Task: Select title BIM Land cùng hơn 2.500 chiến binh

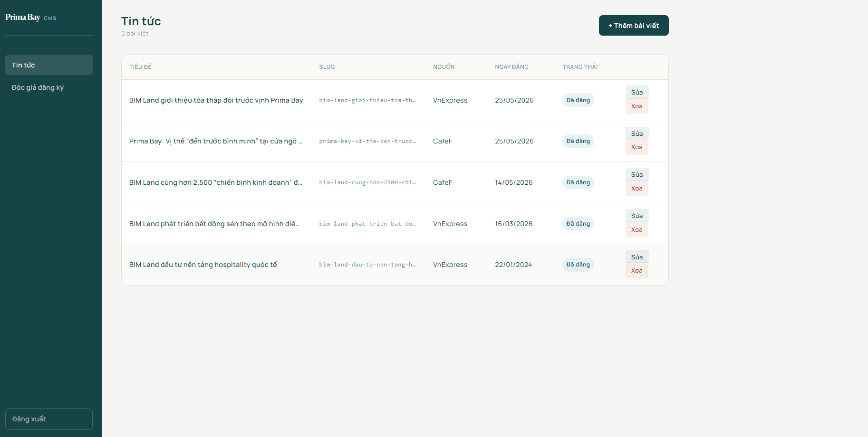Action: pos(216,182)
